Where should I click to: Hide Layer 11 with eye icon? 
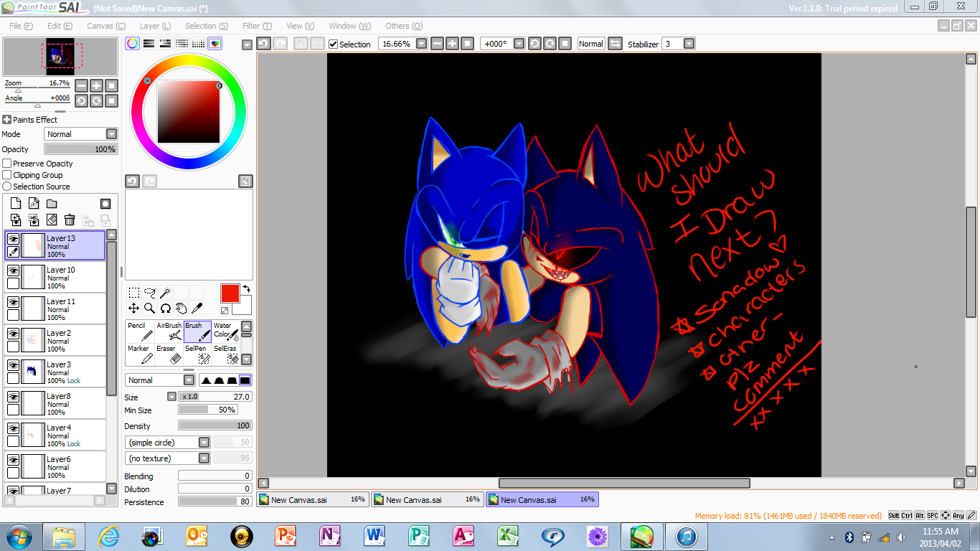pos(13,302)
